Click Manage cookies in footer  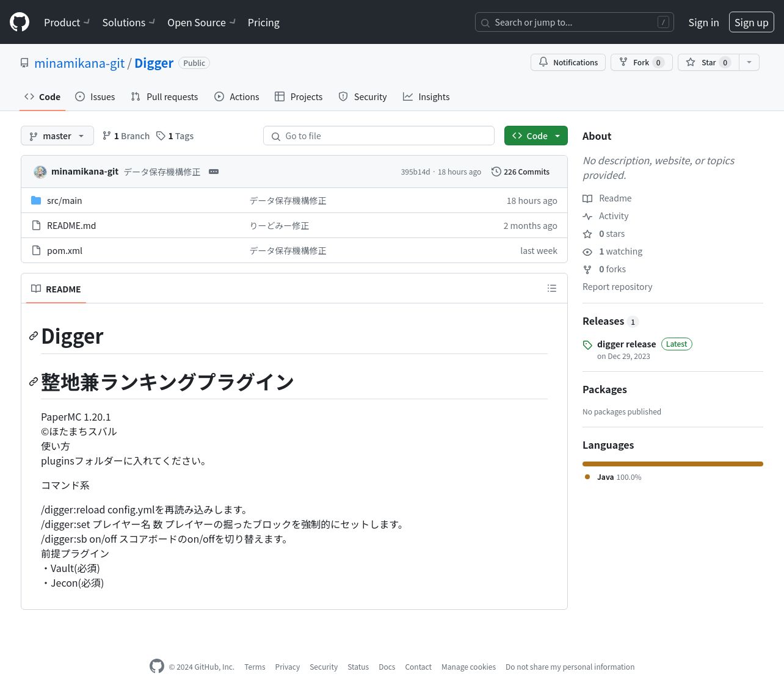pyautogui.click(x=468, y=667)
